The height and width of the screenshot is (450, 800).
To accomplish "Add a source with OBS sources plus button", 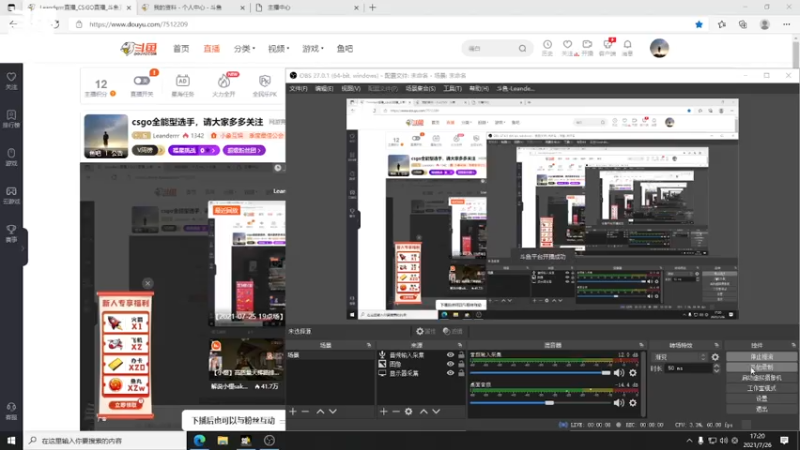I will pos(384,411).
